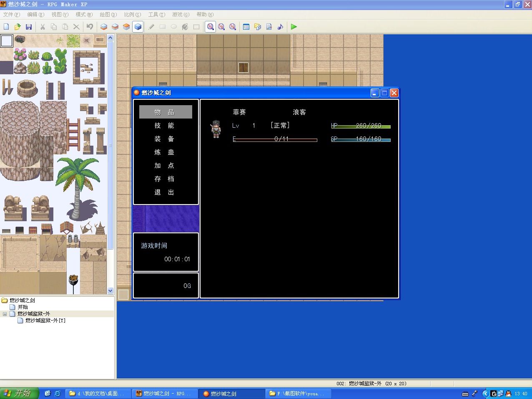Collapse the 燃沙城监狱-外 map tree node

click(5, 314)
